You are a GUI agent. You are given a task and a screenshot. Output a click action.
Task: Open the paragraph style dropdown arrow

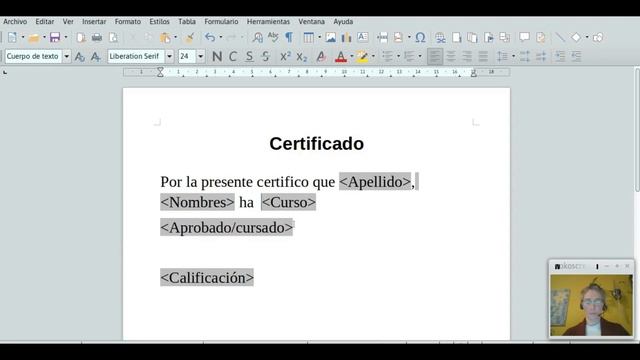66,56
